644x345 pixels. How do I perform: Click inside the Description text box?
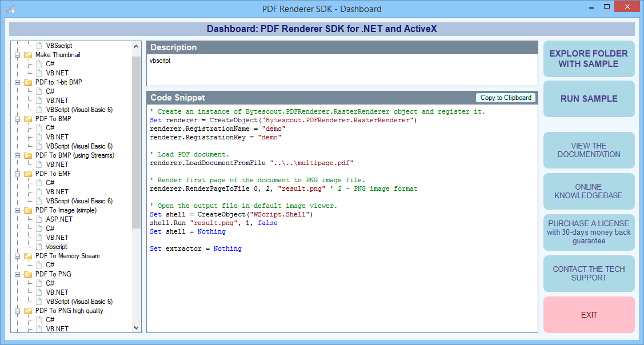tap(342, 70)
